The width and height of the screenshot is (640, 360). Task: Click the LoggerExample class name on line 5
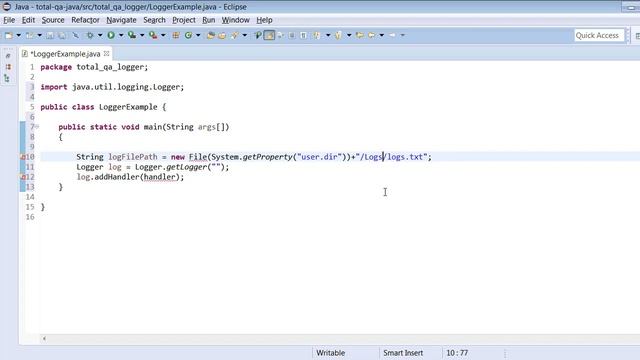[x=128, y=107]
